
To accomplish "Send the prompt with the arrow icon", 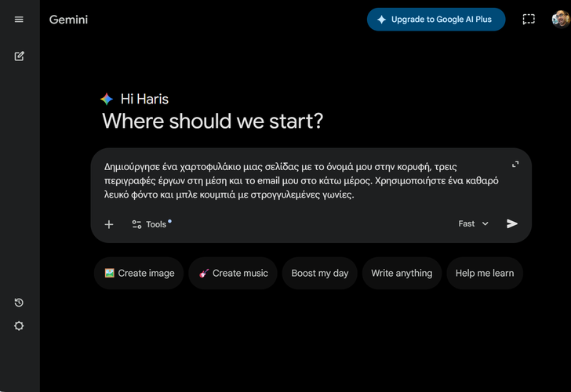I will tap(512, 223).
